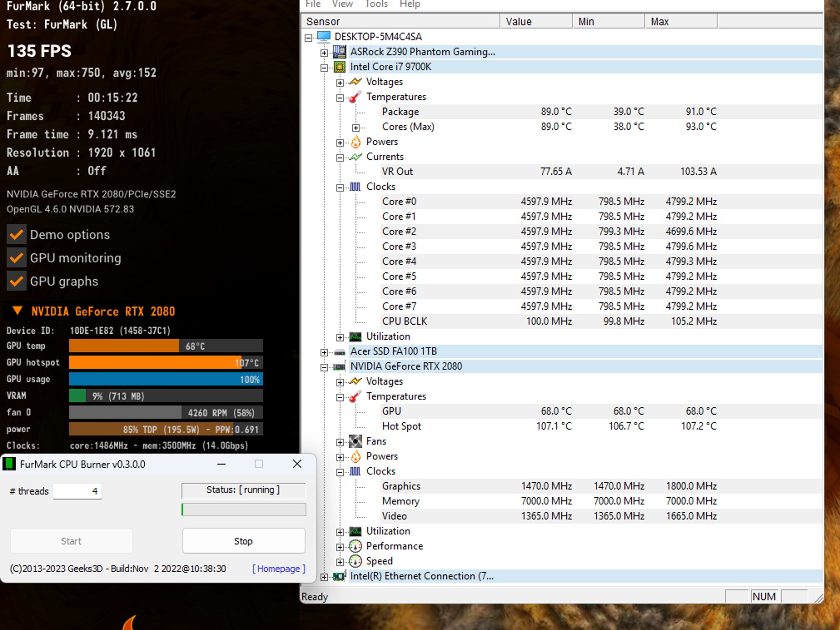Click the Acer SSD FA100 drive icon
This screenshot has height=630, width=840.
pos(340,352)
